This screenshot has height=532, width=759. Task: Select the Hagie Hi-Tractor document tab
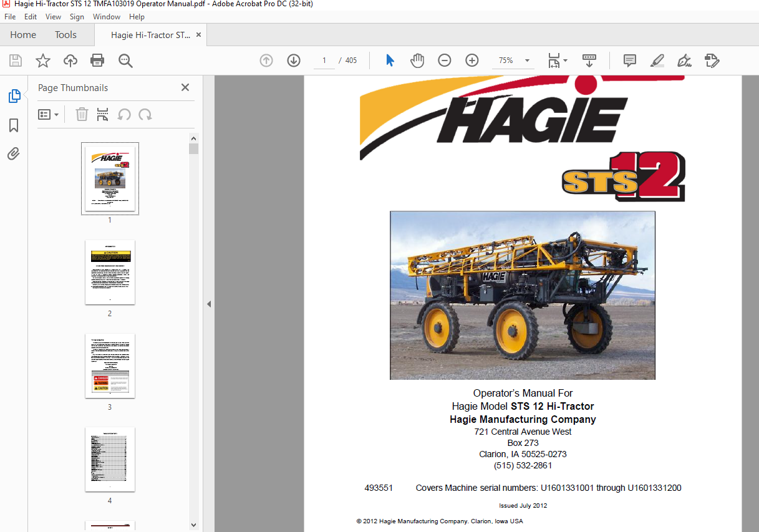click(x=151, y=35)
